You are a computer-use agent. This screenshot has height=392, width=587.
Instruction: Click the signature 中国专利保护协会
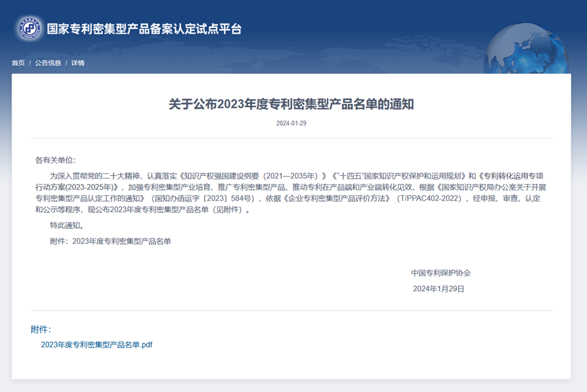[440, 273]
